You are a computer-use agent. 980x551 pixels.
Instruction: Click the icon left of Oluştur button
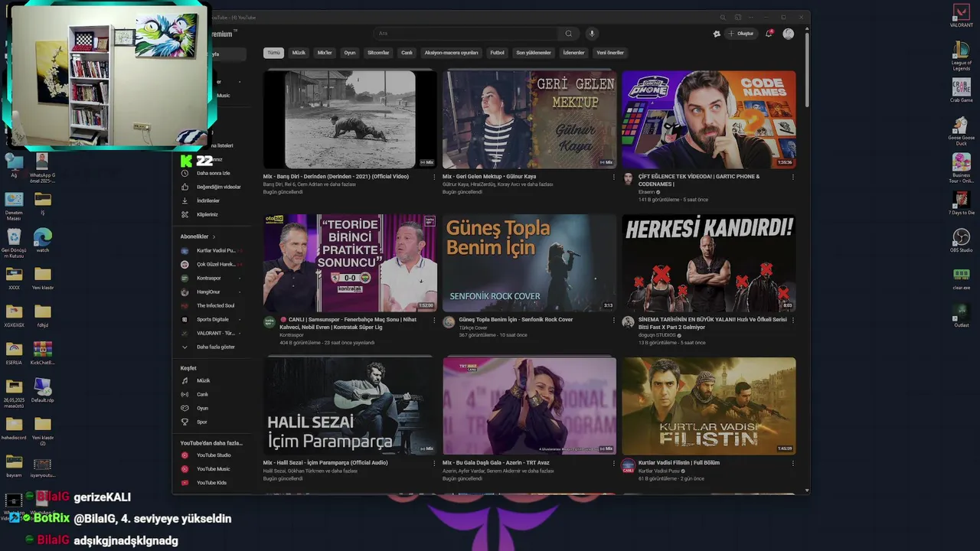[717, 34]
